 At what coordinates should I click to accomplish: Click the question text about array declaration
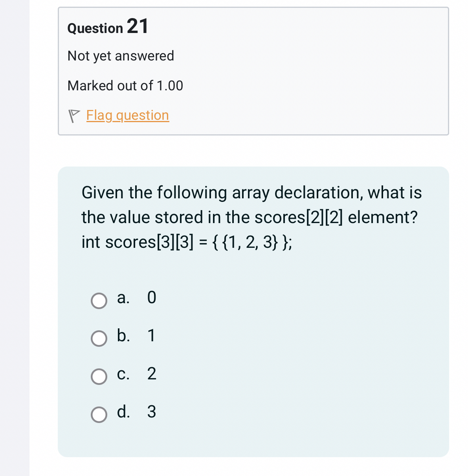point(251,217)
